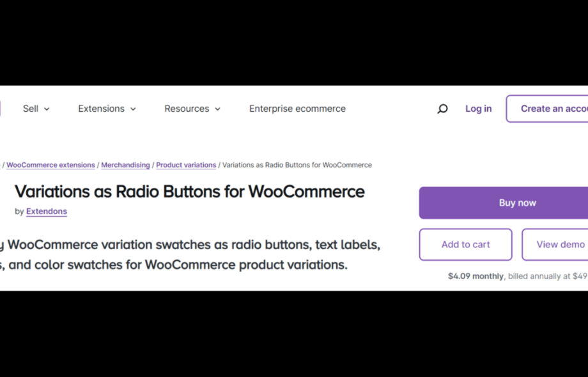Open the Sell navigation menu
Viewport: 588px width, 377px height.
click(x=31, y=109)
